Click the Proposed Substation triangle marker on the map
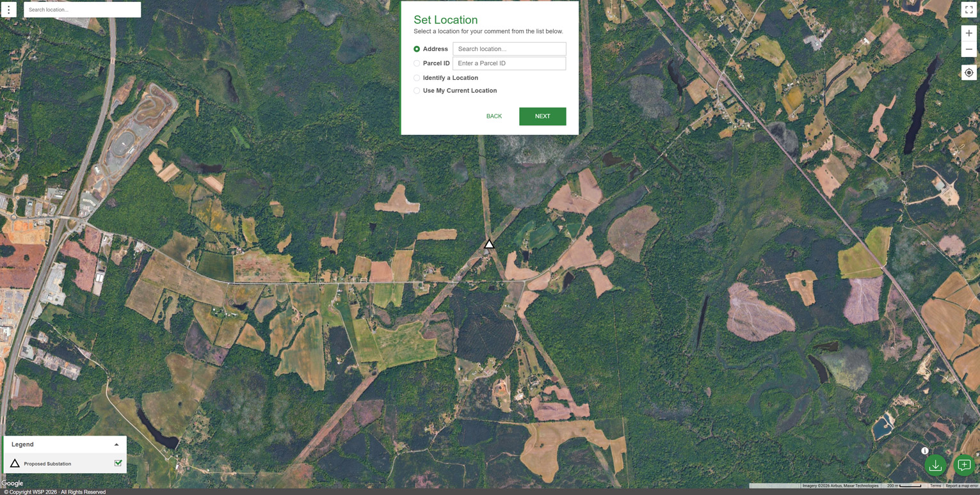 pyautogui.click(x=489, y=244)
